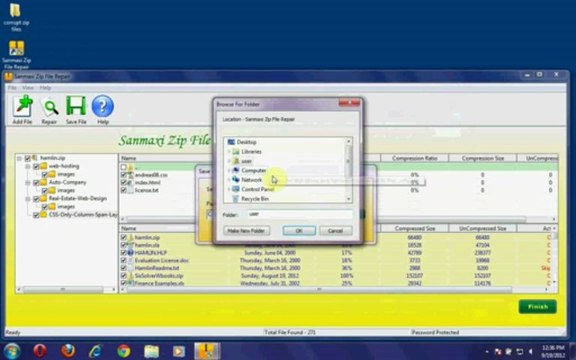
Task: Click Password Protected in the status bar
Action: (x=435, y=332)
